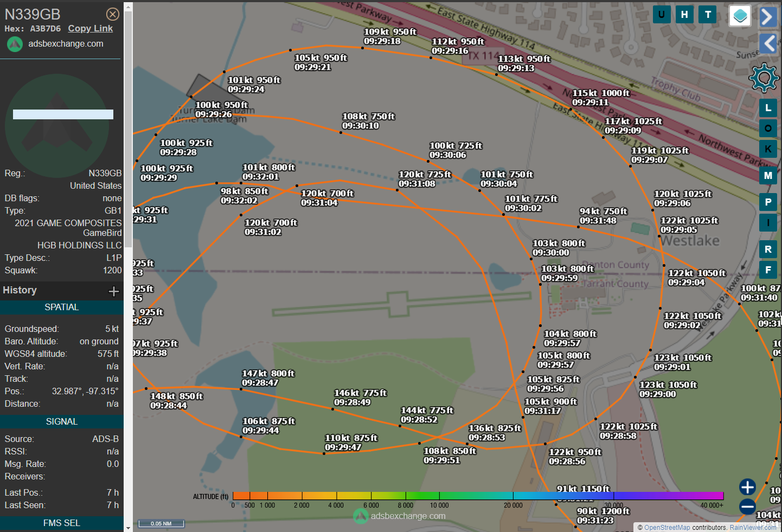Open the map layer switcher icon

[740, 16]
